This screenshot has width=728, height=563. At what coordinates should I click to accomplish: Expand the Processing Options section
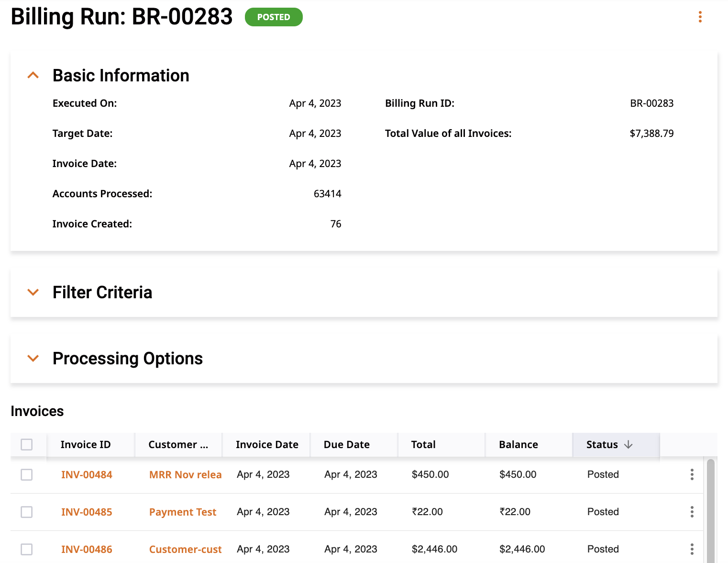33,359
